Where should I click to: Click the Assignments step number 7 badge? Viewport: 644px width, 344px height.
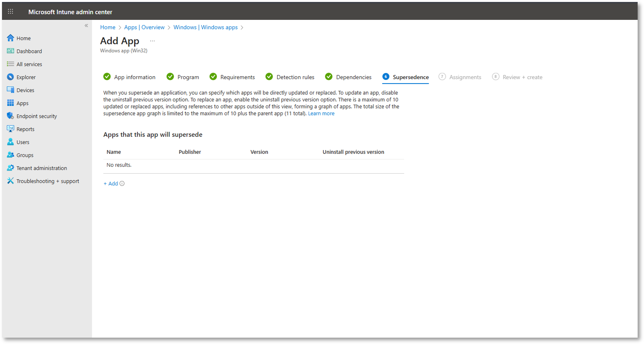[442, 76]
